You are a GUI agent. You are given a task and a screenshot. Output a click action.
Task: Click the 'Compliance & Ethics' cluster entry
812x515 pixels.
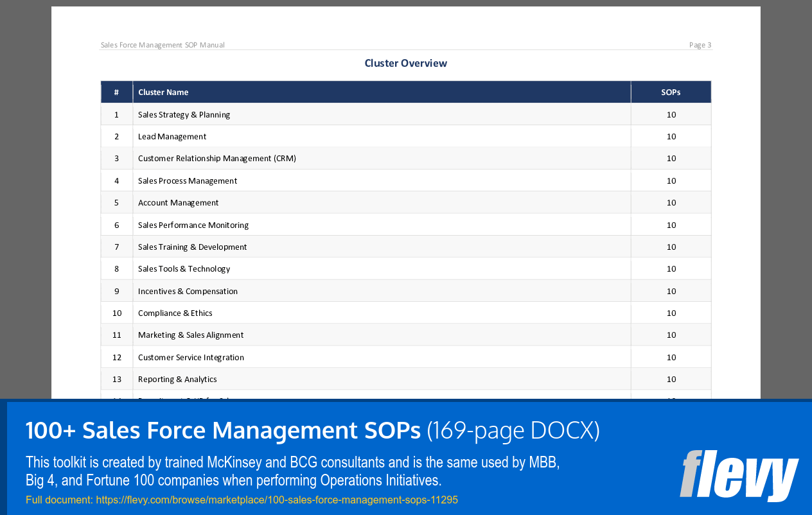175,313
